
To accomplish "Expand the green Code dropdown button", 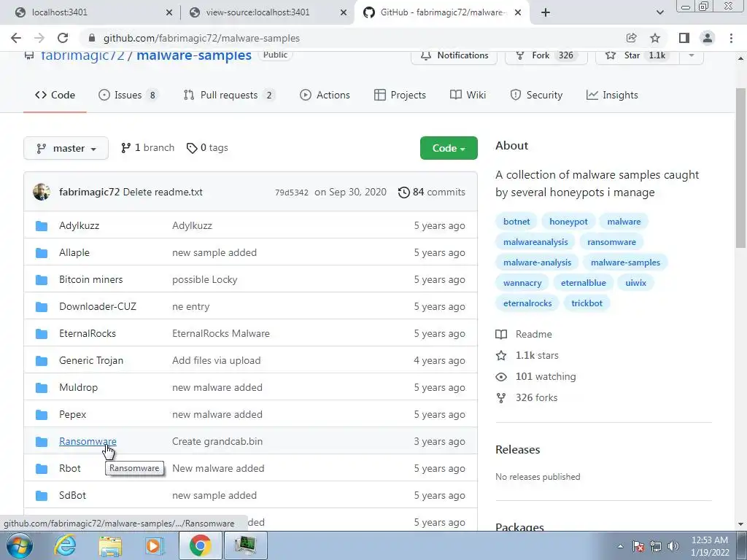I will (x=449, y=148).
